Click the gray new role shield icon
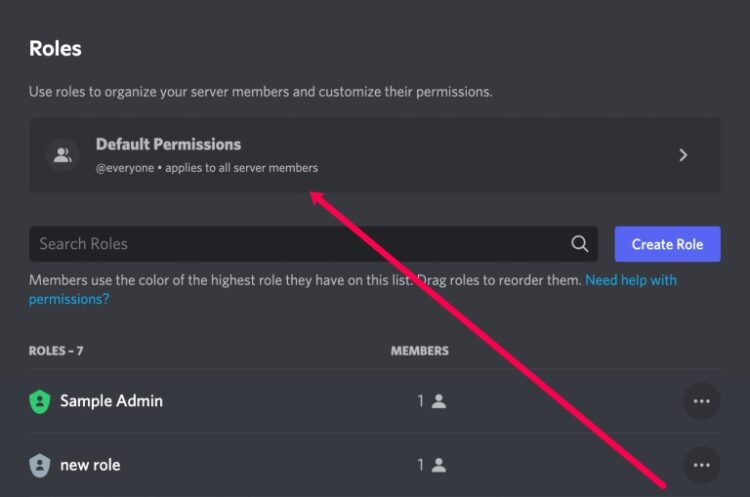Image resolution: width=750 pixels, height=497 pixels. [40, 465]
